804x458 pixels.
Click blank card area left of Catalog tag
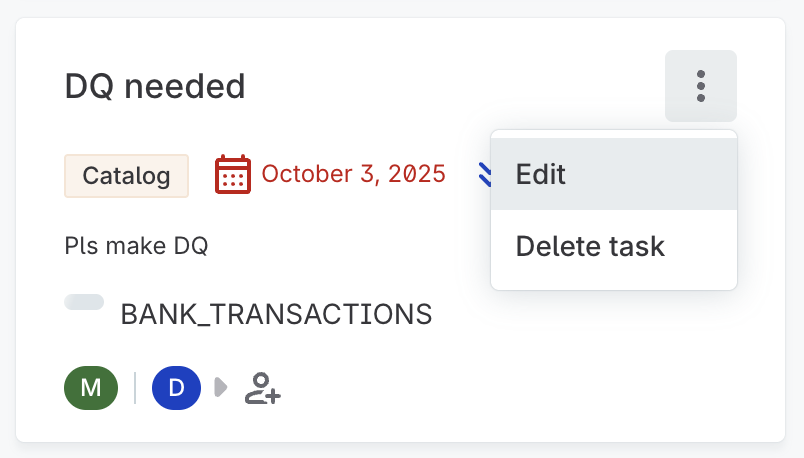coord(40,176)
